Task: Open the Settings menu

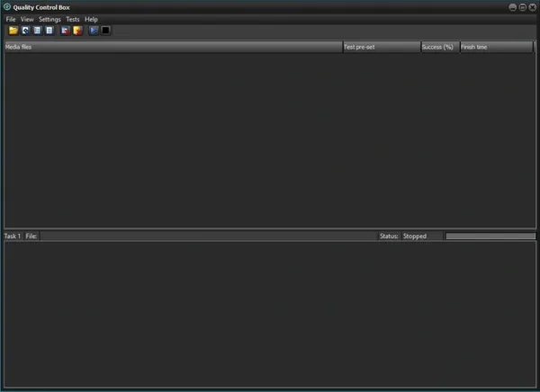Action: click(x=49, y=19)
